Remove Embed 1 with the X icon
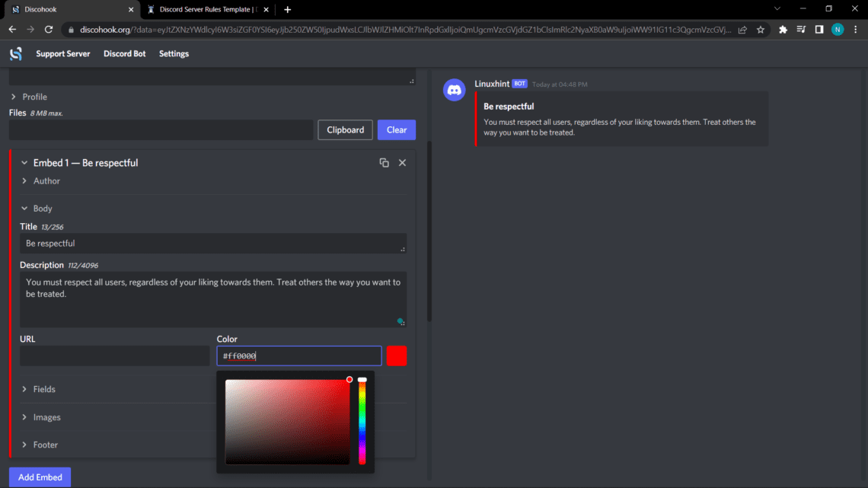Screen dimensions: 868x488 click(403, 163)
